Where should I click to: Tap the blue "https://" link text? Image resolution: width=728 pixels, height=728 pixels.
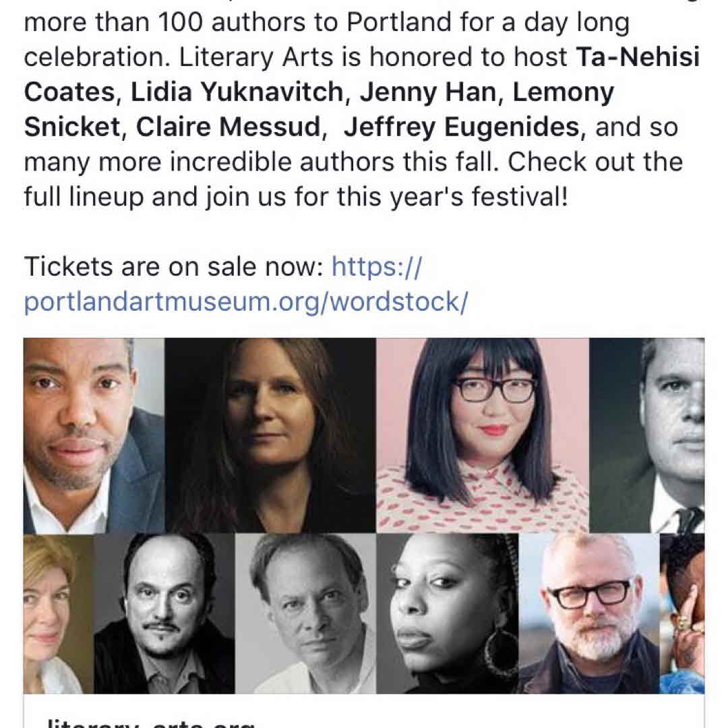coord(376,267)
